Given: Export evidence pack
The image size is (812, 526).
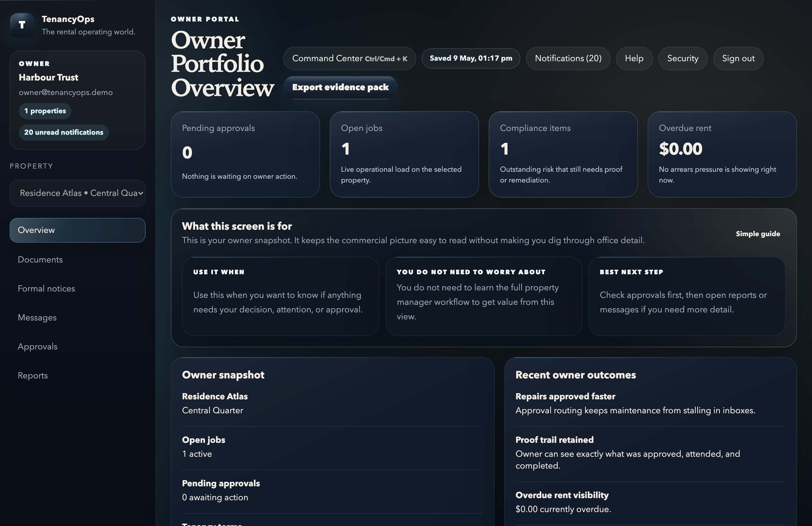Looking at the screenshot, I should 340,87.
